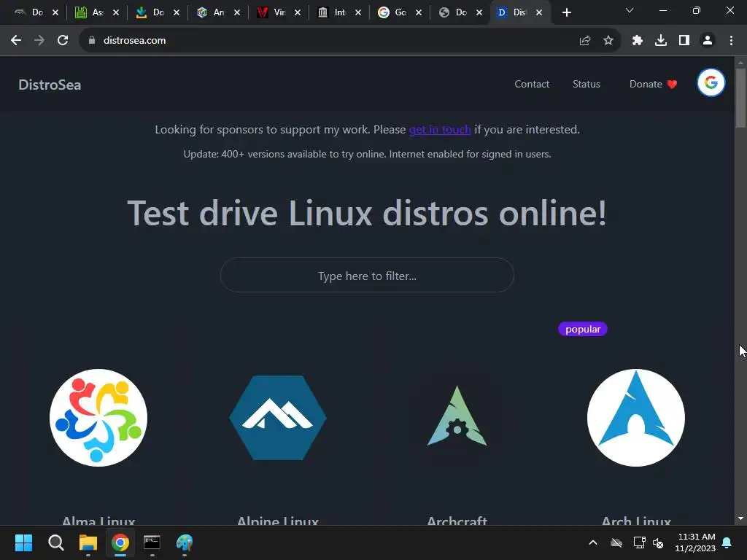
Task: Bookmark page with the star icon
Action: point(608,41)
